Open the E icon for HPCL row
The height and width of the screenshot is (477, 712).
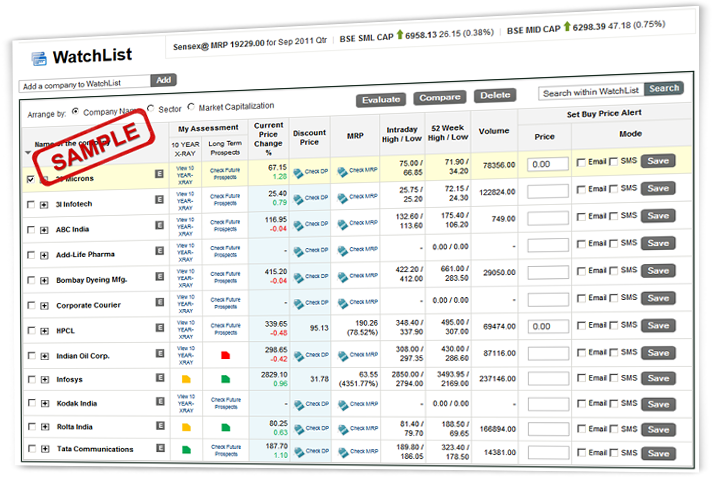160,328
